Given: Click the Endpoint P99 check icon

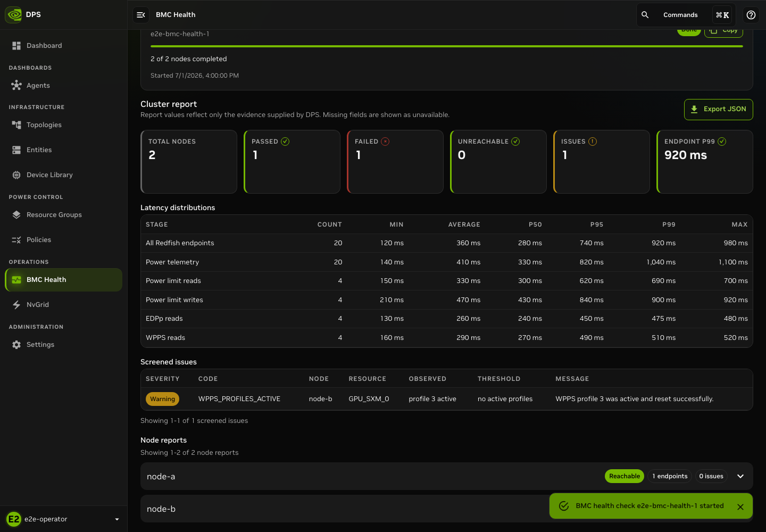Looking at the screenshot, I should [x=722, y=142].
